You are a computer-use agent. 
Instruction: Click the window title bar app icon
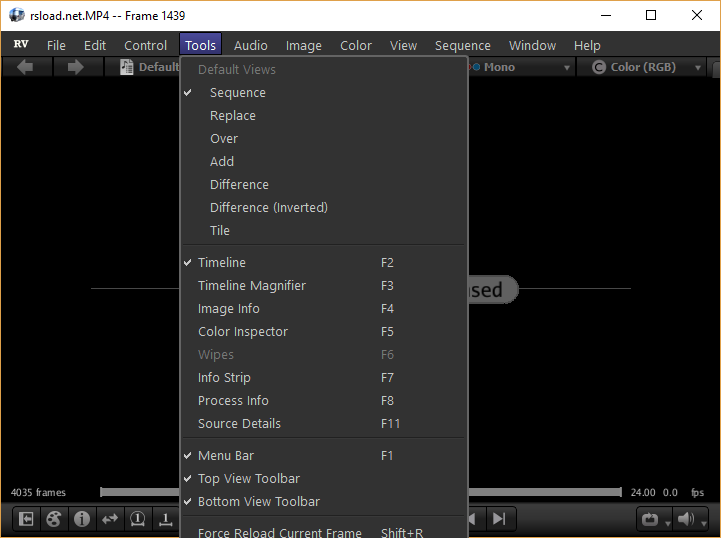click(x=17, y=15)
